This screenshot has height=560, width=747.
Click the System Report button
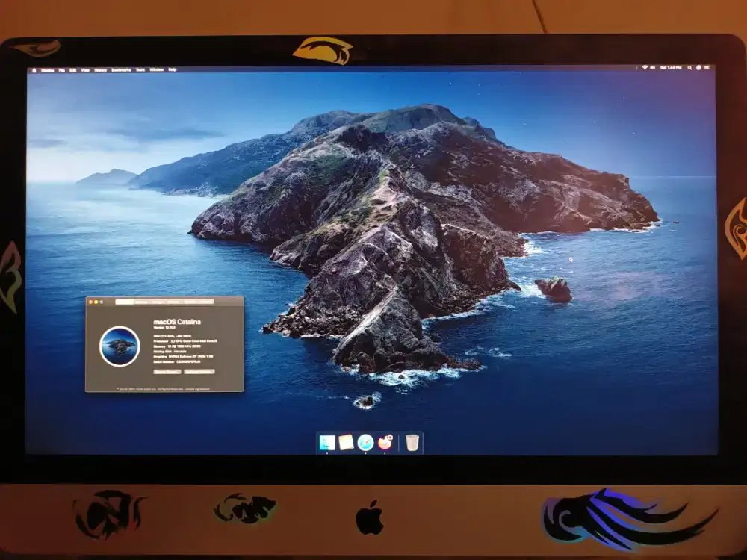click(x=167, y=371)
